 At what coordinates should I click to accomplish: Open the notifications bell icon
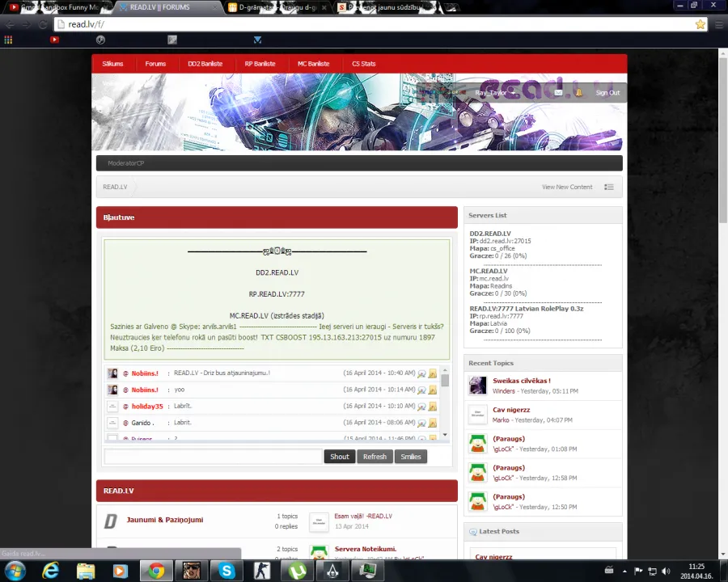click(579, 92)
